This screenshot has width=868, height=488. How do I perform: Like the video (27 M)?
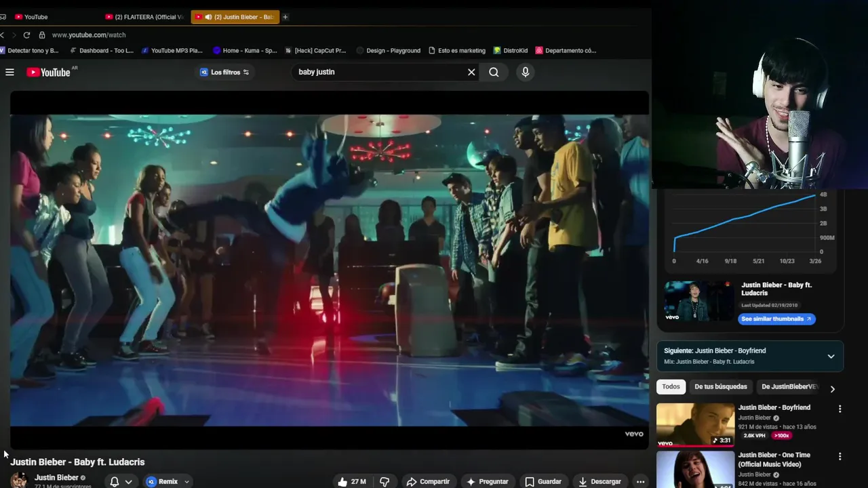(351, 482)
